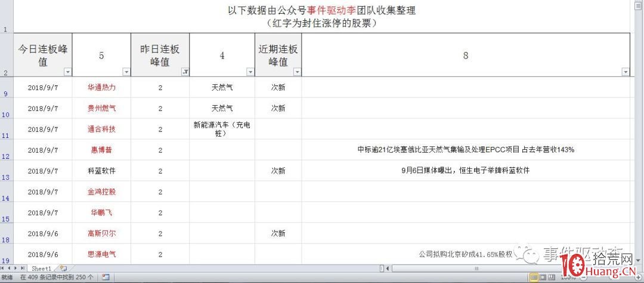Click the macro recording icon in status bar
The width and height of the screenshot is (644, 283).
coord(106,277)
